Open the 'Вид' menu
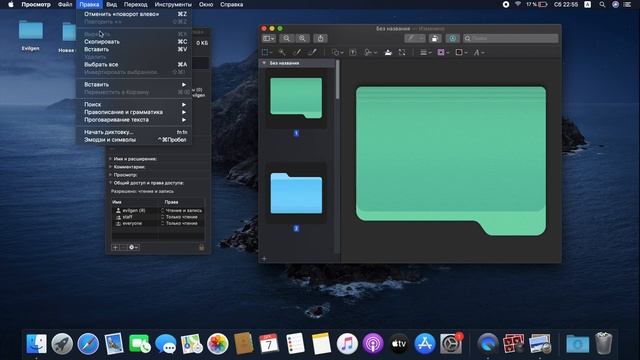Screen dimensions: 640x360 (111, 4)
